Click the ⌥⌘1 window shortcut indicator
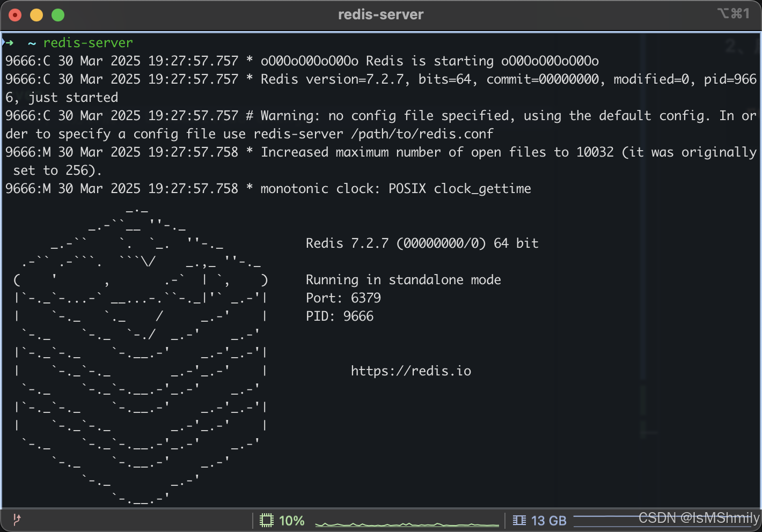The height and width of the screenshot is (532, 762). (x=734, y=13)
